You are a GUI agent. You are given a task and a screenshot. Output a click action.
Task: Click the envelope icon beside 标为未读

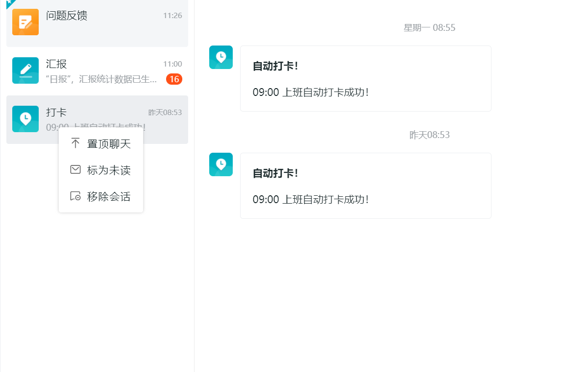click(x=75, y=170)
